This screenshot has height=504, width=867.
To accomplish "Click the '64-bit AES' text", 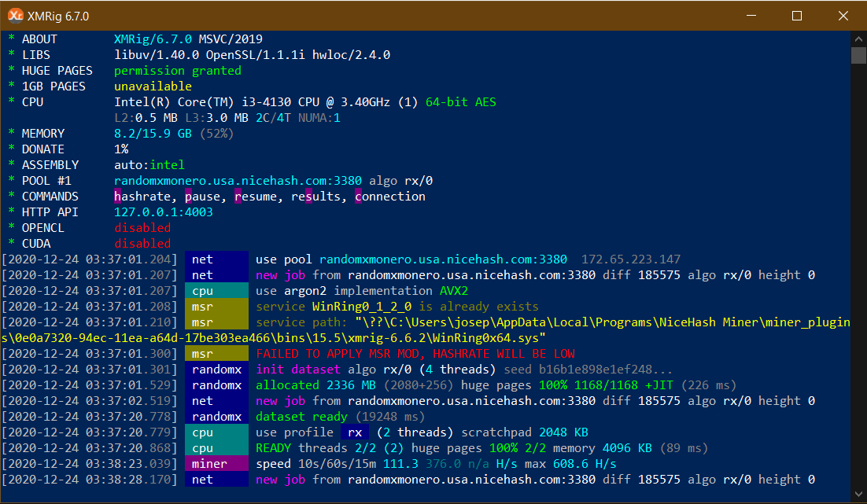I will pyautogui.click(x=460, y=102).
